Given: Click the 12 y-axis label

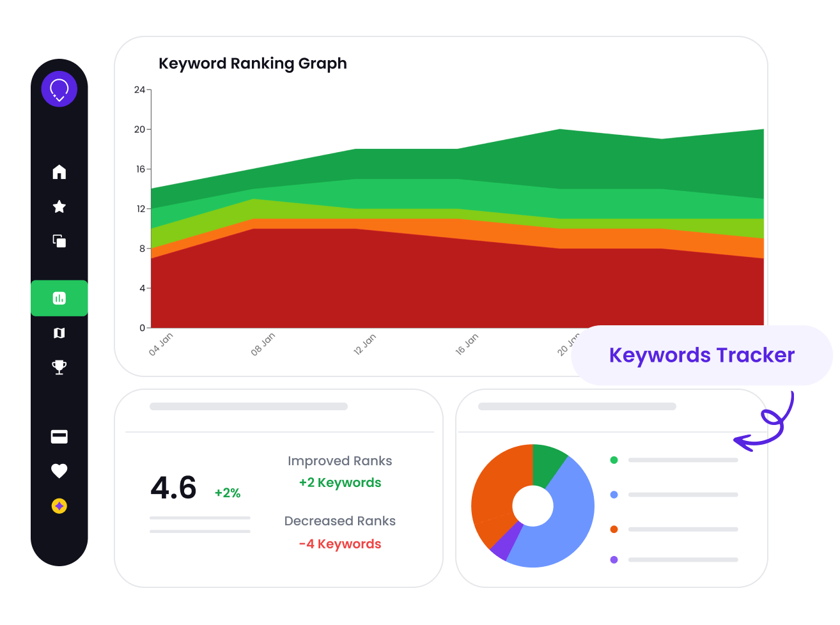Looking at the screenshot, I should click(x=141, y=208).
